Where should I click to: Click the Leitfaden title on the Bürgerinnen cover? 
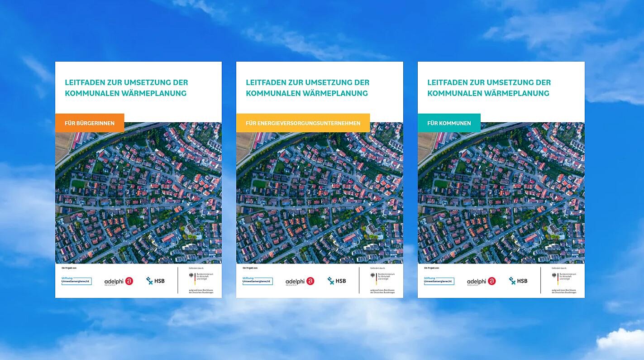pos(126,88)
